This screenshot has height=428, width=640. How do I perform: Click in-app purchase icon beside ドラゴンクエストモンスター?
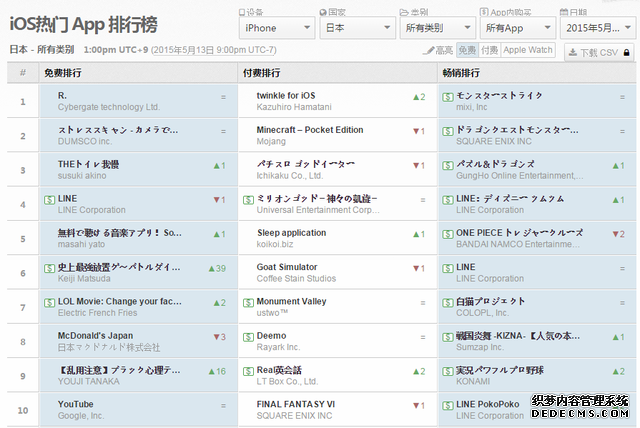(x=448, y=131)
